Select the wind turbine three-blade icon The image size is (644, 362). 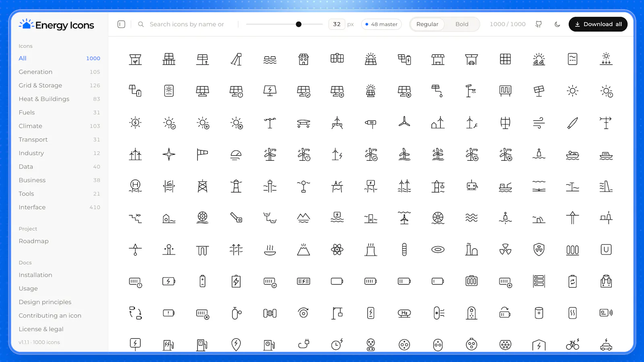tap(405, 122)
